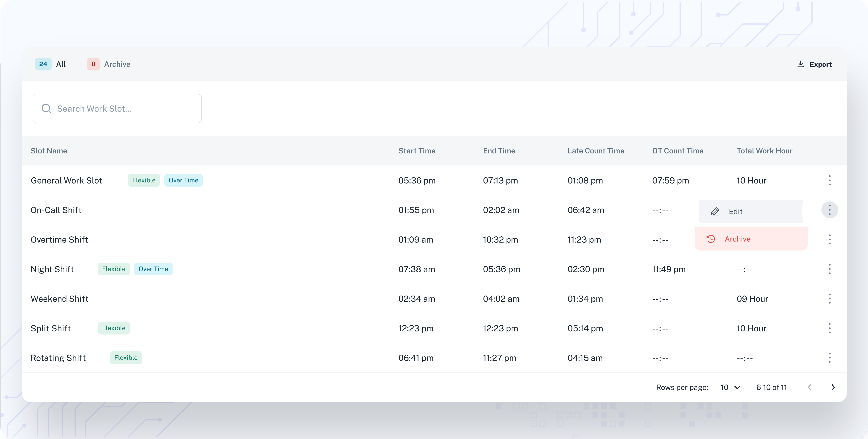Expand the rows per page dropdown
868x439 pixels.
(730, 387)
